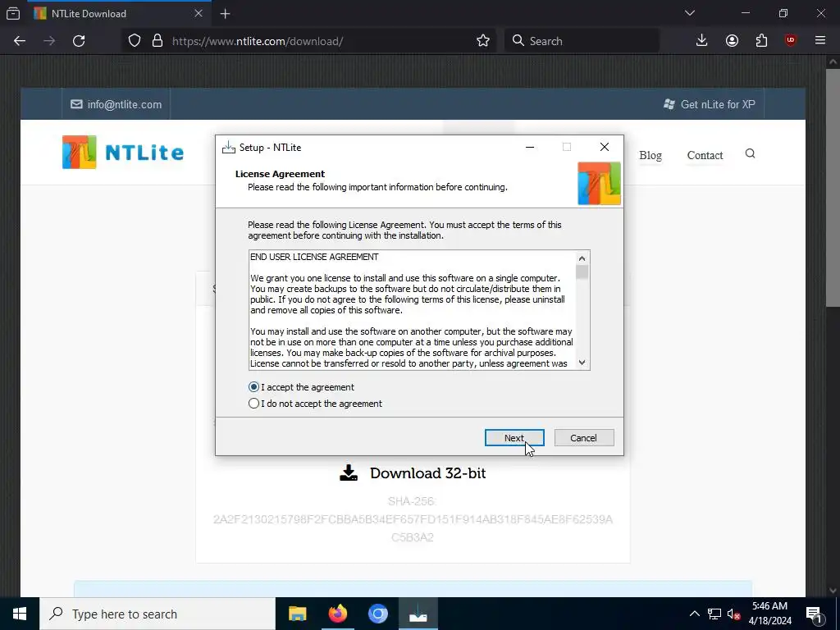Click the Download 32-bit link

[413, 473]
